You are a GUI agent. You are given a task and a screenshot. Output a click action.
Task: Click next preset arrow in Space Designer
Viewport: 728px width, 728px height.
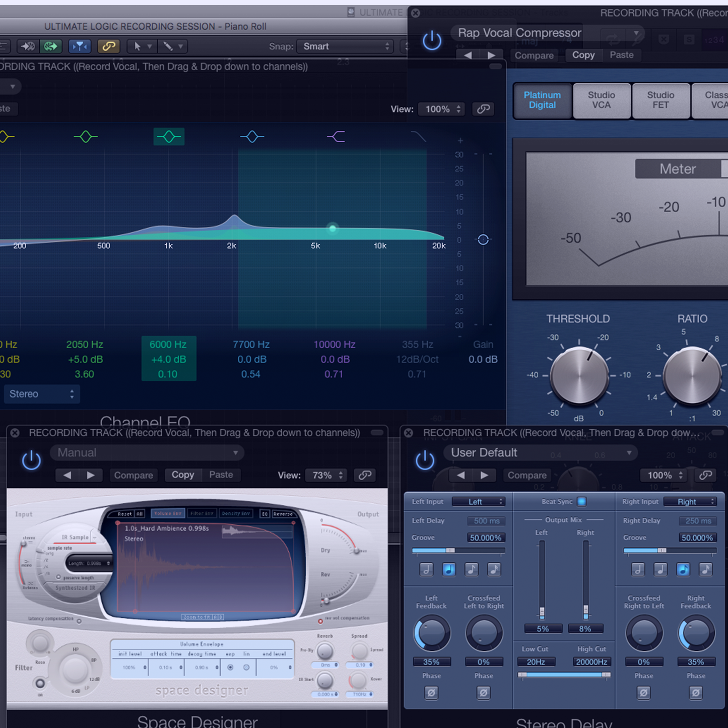(91, 475)
